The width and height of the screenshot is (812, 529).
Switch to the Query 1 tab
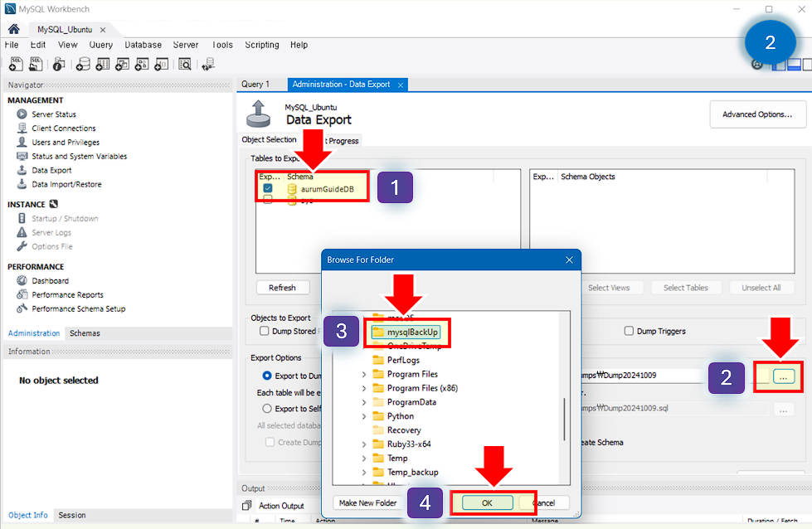click(x=255, y=85)
